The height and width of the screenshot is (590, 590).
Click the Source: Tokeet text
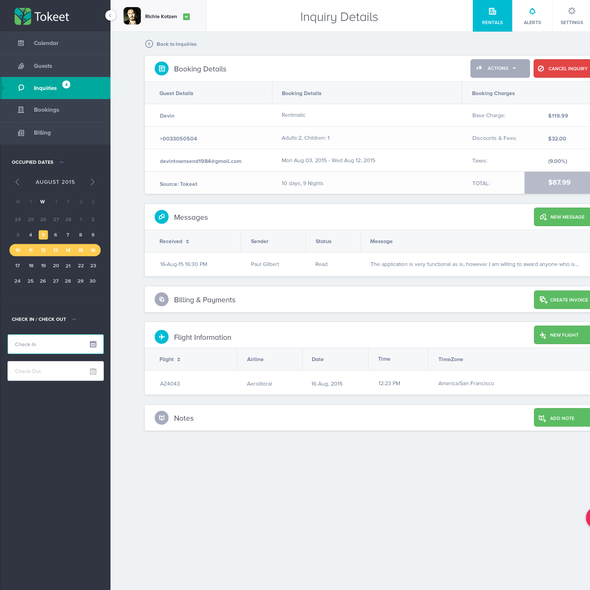tap(178, 184)
